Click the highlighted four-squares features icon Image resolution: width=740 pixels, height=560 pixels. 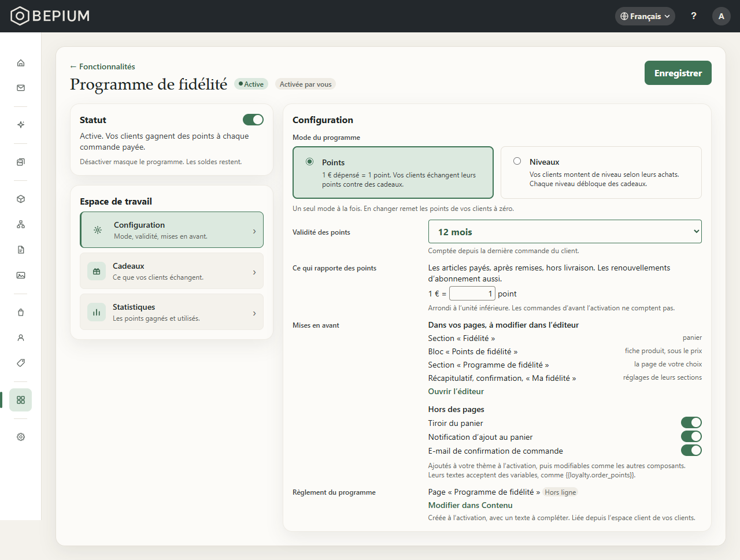pyautogui.click(x=21, y=400)
